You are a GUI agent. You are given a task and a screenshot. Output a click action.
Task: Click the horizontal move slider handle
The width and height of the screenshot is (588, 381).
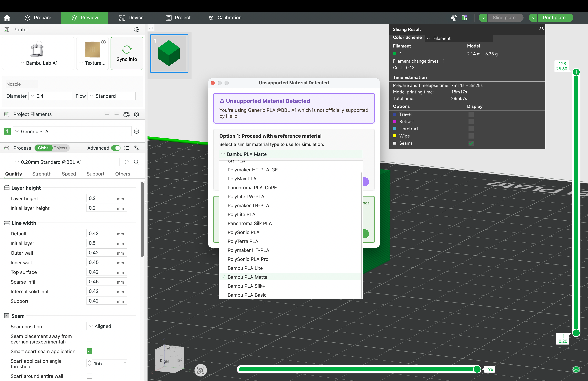tap(477, 369)
